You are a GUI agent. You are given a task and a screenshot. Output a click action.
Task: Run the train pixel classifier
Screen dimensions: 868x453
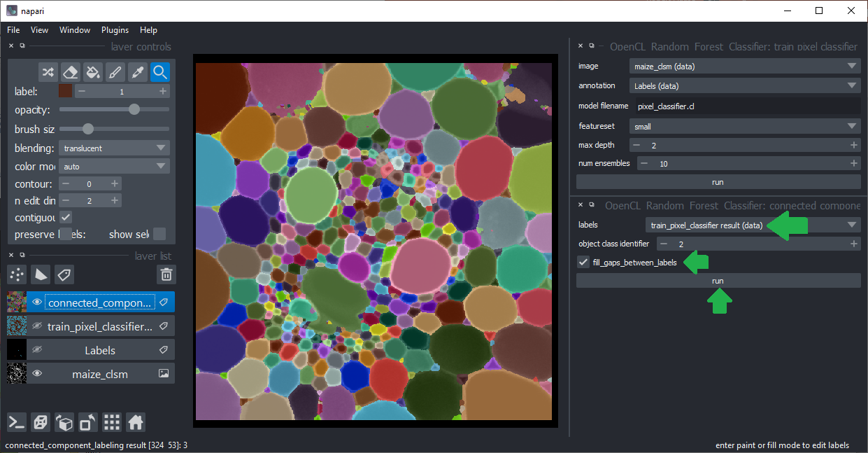(x=718, y=182)
